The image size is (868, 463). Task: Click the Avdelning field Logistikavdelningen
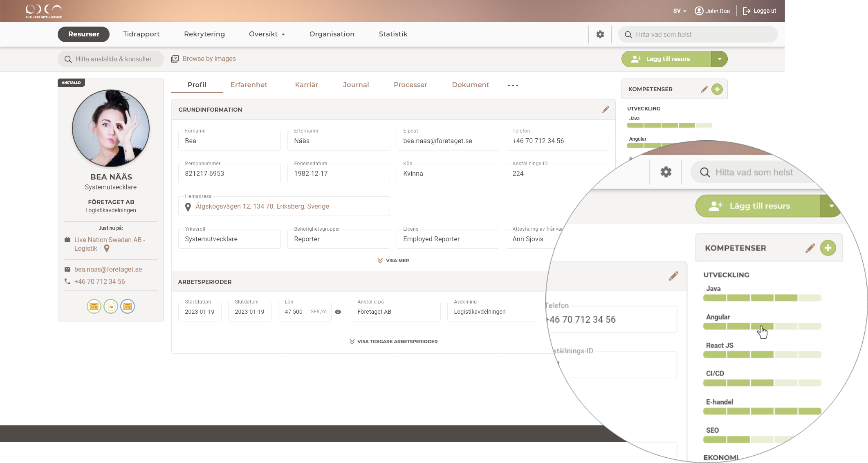(492, 312)
